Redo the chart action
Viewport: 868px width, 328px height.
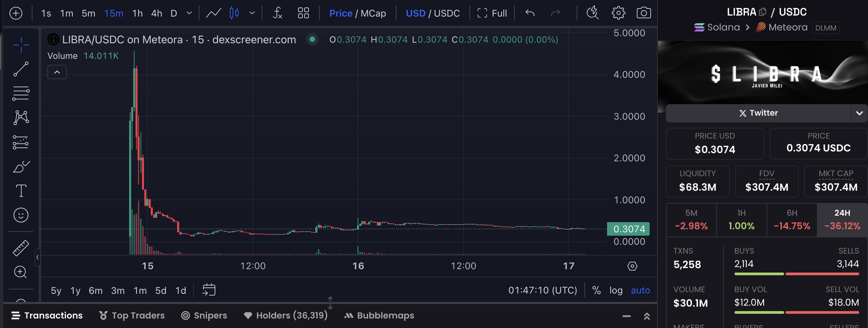(555, 13)
